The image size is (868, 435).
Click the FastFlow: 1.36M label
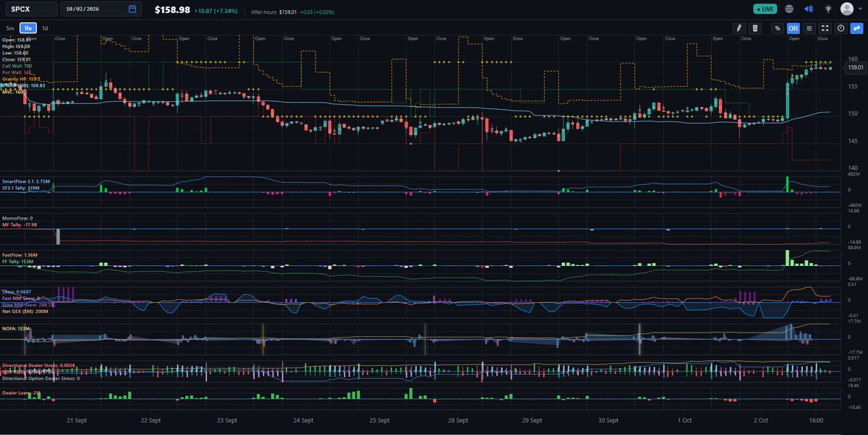(x=20, y=255)
